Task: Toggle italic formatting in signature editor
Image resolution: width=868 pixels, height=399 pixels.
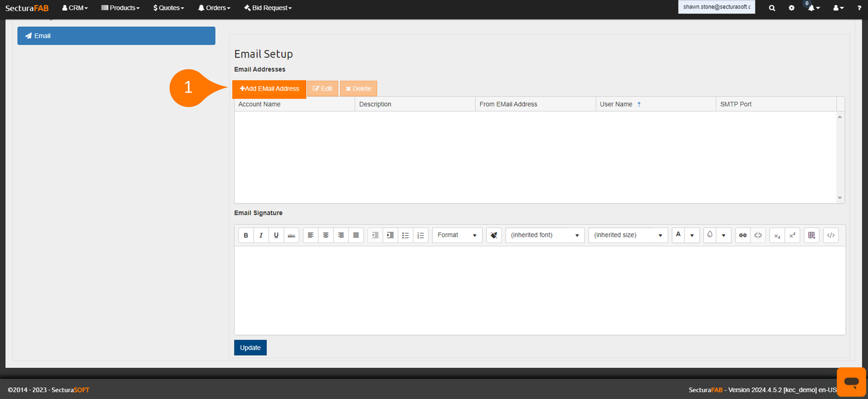Action: click(261, 235)
